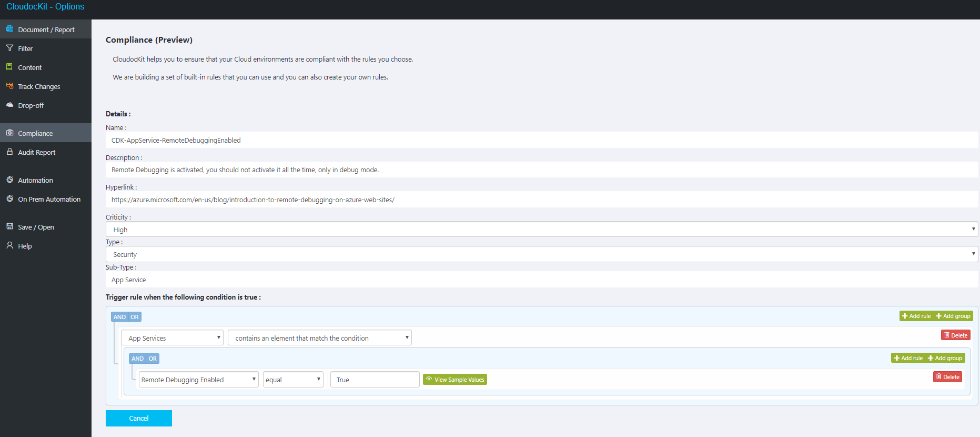980x437 pixels.
Task: Click the Help person icon
Action: (x=9, y=245)
